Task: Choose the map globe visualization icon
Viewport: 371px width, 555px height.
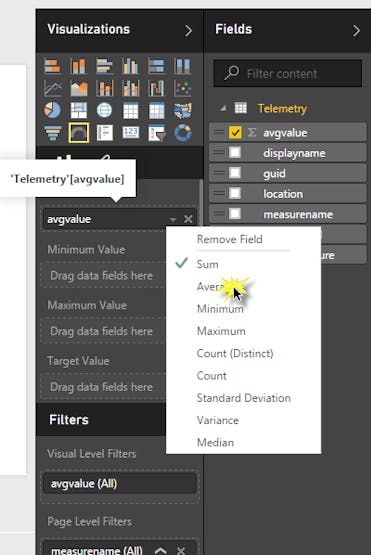Action: pyautogui.click(x=104, y=110)
